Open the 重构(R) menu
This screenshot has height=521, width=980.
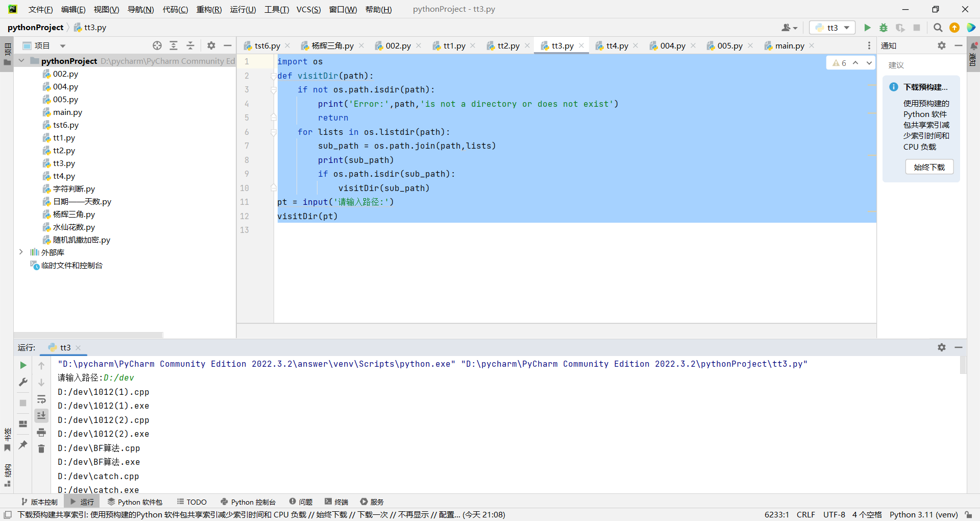point(209,9)
